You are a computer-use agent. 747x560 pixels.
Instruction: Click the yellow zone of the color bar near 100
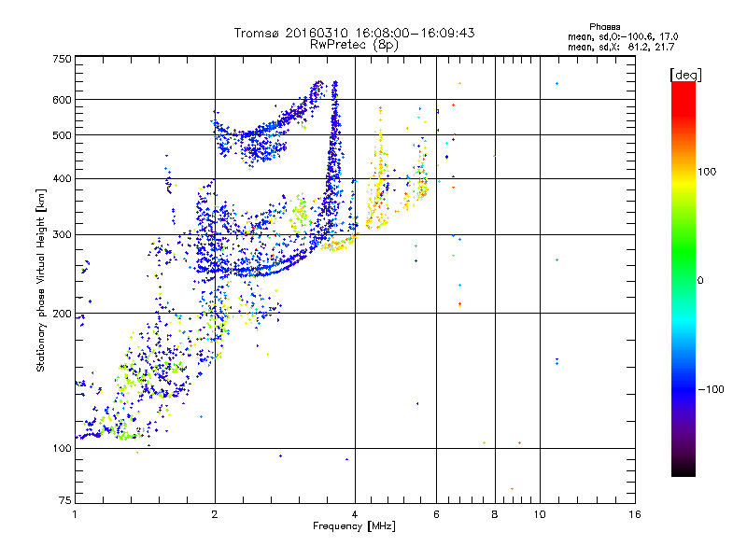(684, 172)
